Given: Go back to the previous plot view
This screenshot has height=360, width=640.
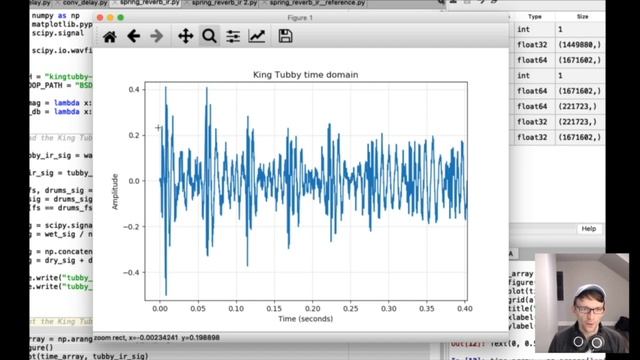Looking at the screenshot, I should 133,36.
